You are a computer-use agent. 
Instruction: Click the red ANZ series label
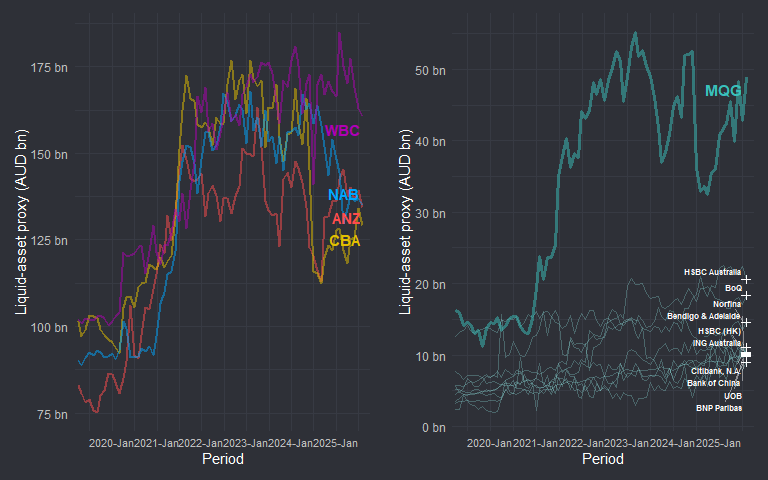point(346,219)
